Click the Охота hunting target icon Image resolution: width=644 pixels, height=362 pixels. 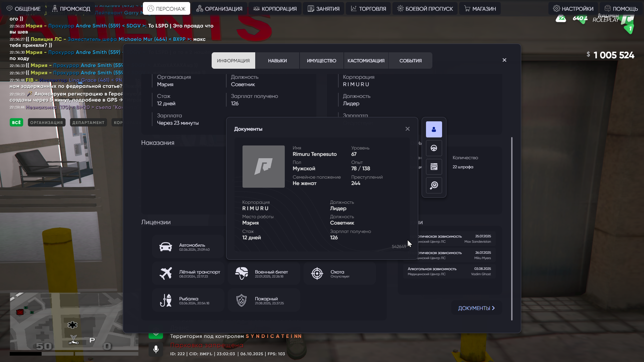[317, 274]
